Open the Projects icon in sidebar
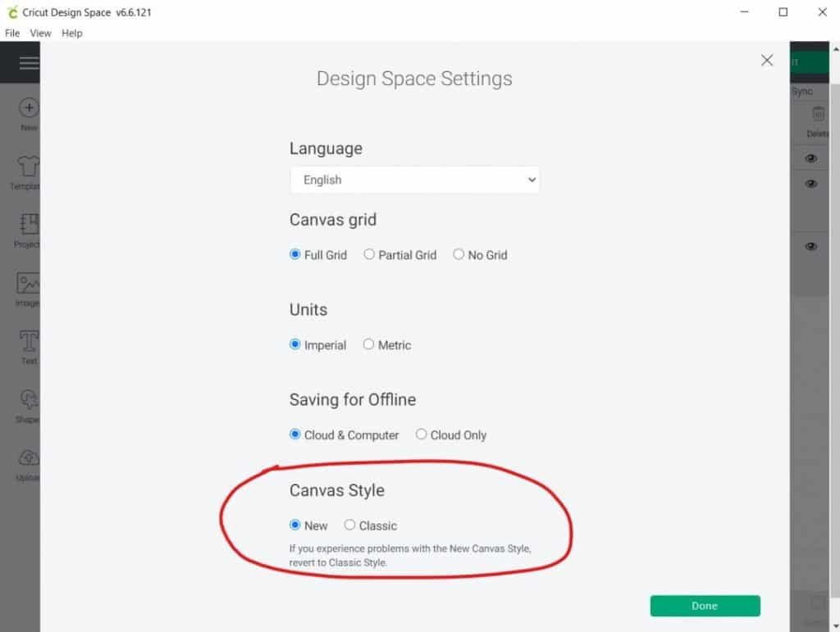 click(29, 224)
